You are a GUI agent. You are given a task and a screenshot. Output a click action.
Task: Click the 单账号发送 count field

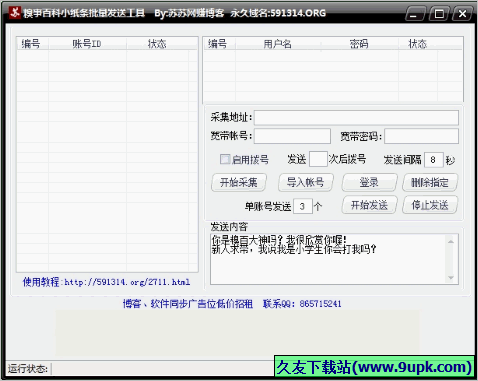point(303,206)
